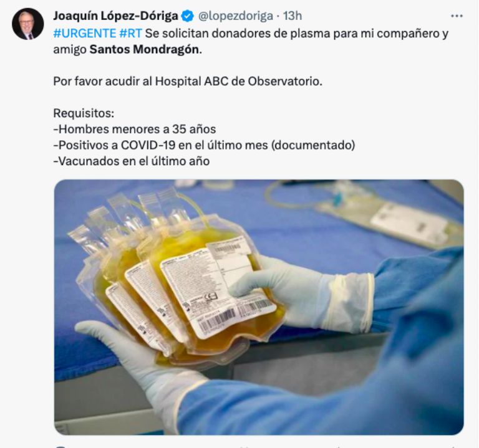Open Joaquín López-Dóriga's profile picture
Viewport: 479px width, 448px height.
[28, 24]
